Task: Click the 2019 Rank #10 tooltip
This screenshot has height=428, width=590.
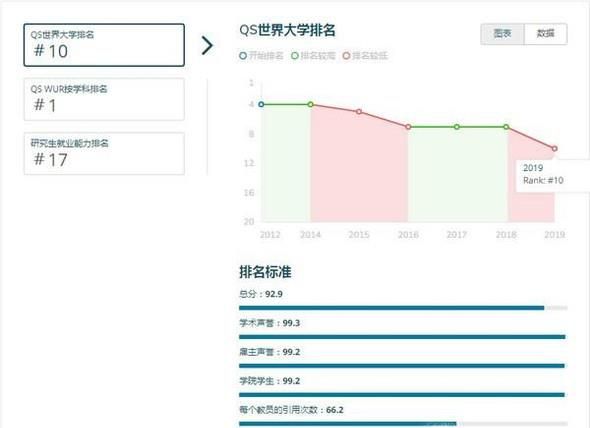Action: [x=553, y=175]
